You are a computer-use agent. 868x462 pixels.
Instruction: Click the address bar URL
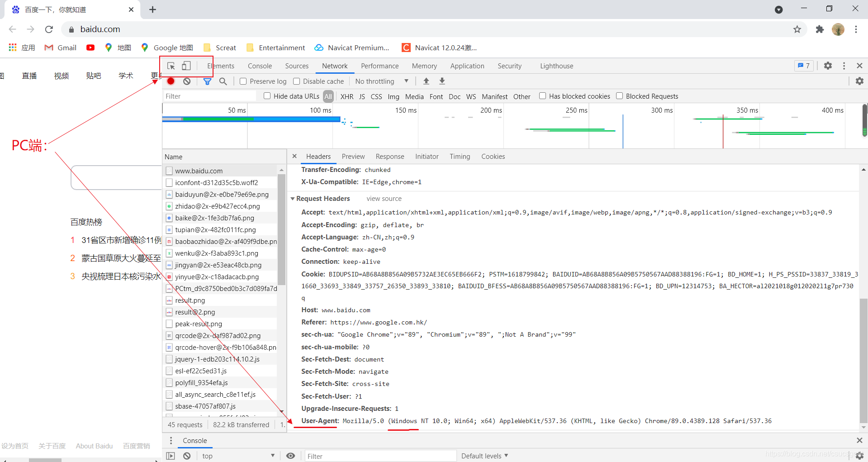[100, 29]
